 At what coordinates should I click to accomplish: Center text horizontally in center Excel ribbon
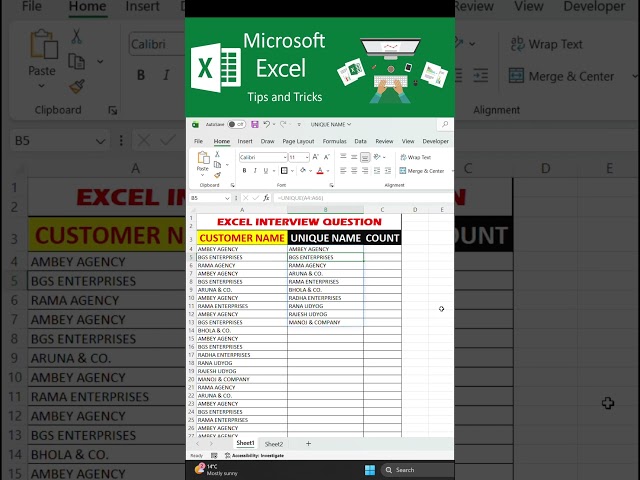pyautogui.click(x=354, y=171)
